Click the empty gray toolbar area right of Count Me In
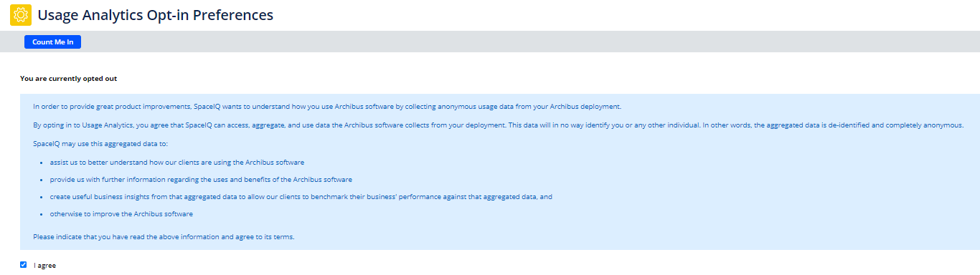Screen dimensions: 980x275 click(531, 42)
